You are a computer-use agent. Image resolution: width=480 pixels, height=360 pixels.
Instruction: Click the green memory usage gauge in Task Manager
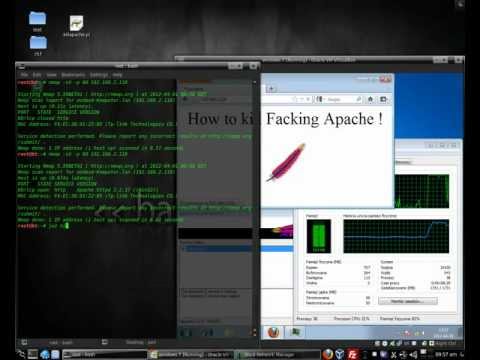tap(319, 236)
